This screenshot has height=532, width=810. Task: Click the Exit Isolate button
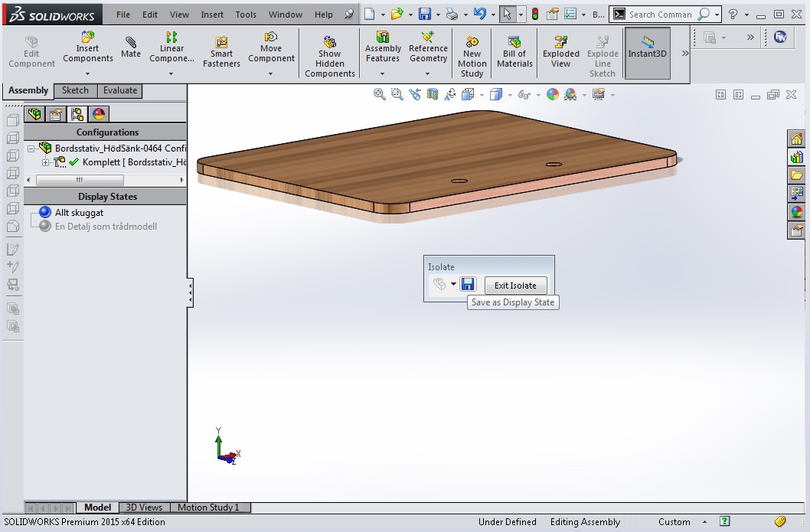pyautogui.click(x=515, y=286)
